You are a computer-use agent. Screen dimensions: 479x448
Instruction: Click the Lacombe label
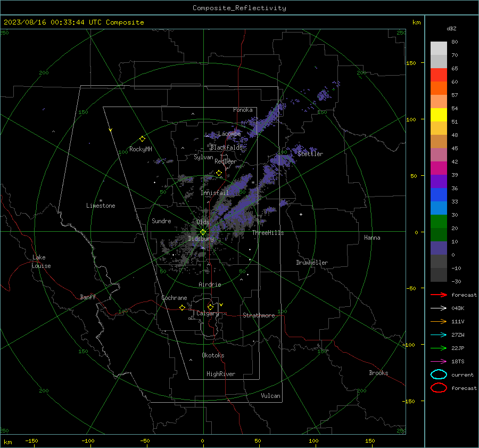pyautogui.click(x=229, y=134)
